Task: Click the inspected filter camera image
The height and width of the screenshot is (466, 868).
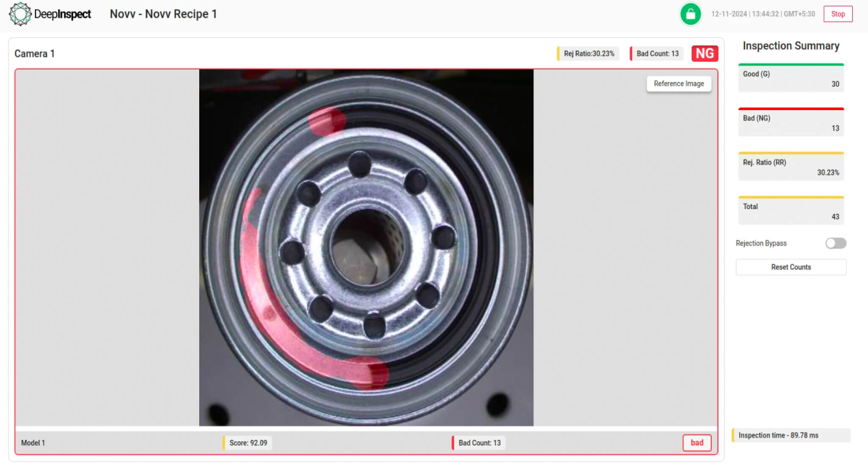Action: 366,248
